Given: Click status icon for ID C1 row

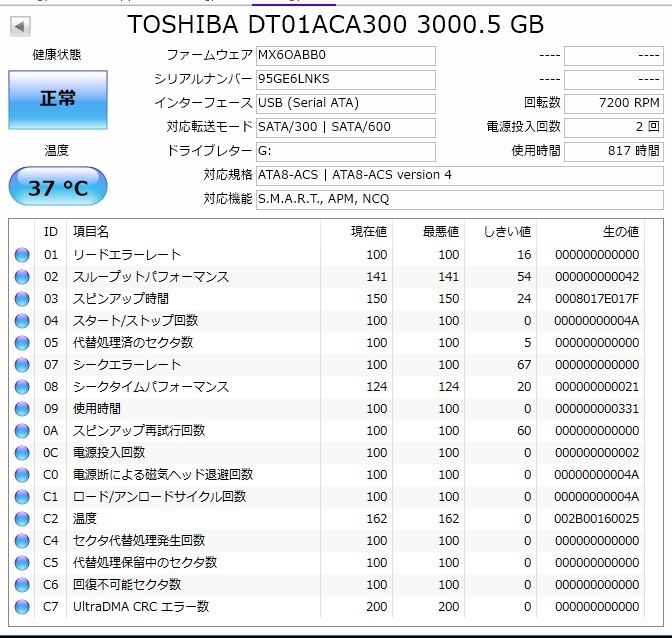Looking at the screenshot, I should [x=22, y=497].
